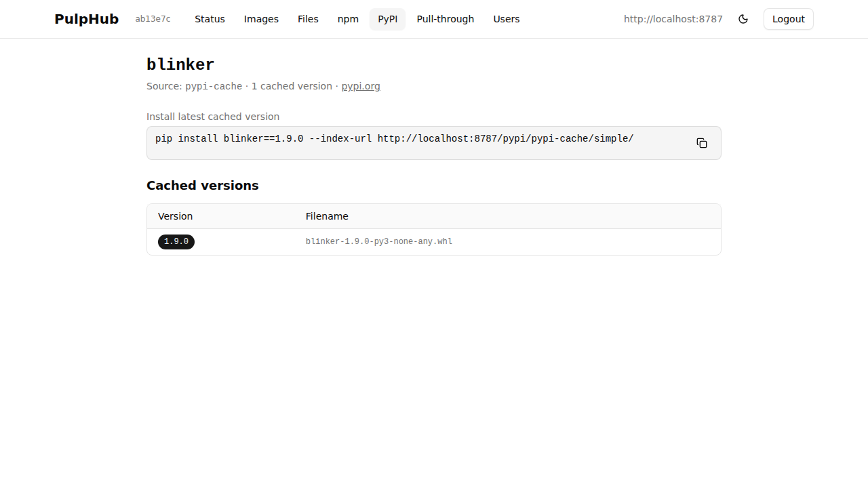
Task: Click the http://localhost:8787 server address
Action: pos(673,19)
